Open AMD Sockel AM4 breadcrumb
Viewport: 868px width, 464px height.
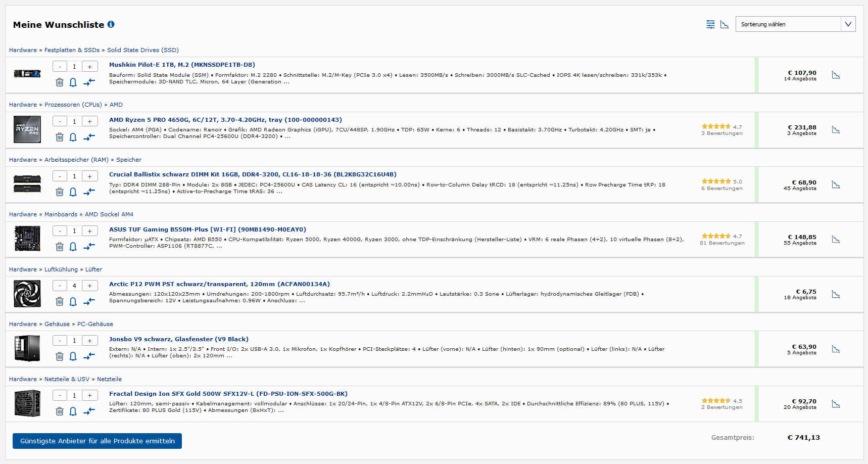coord(109,214)
